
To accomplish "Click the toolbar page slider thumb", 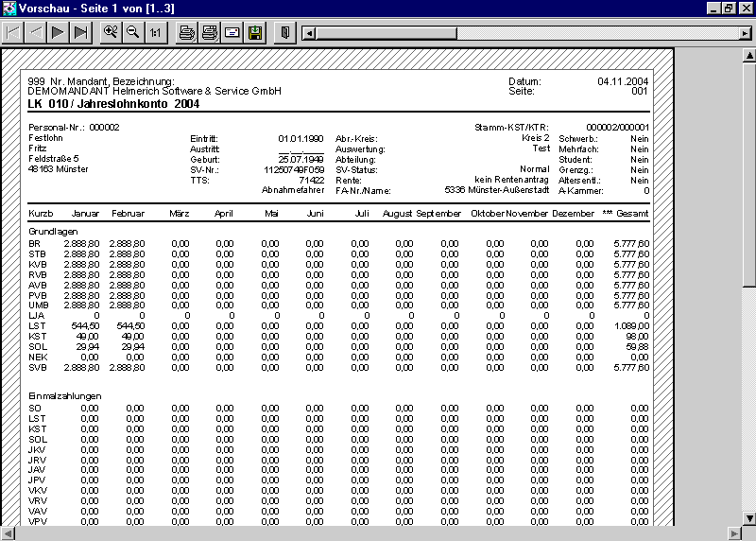I will click(x=387, y=33).
